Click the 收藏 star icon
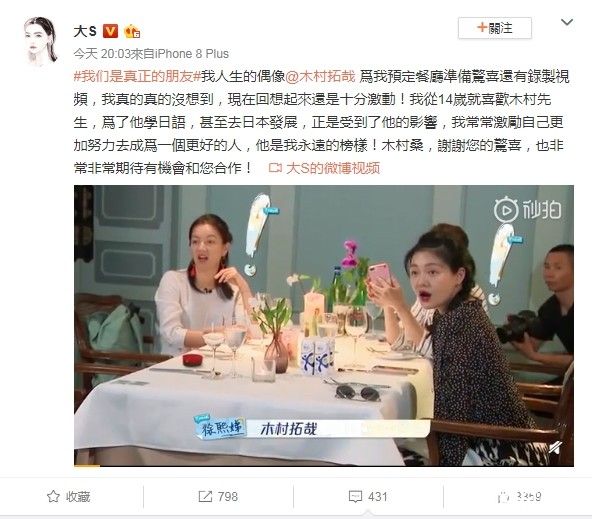This screenshot has width=592, height=519. tap(53, 496)
